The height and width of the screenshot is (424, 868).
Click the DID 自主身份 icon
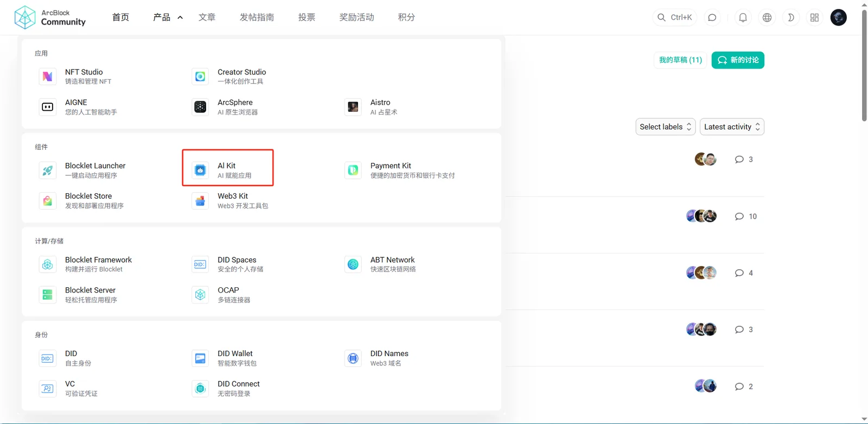coord(48,358)
